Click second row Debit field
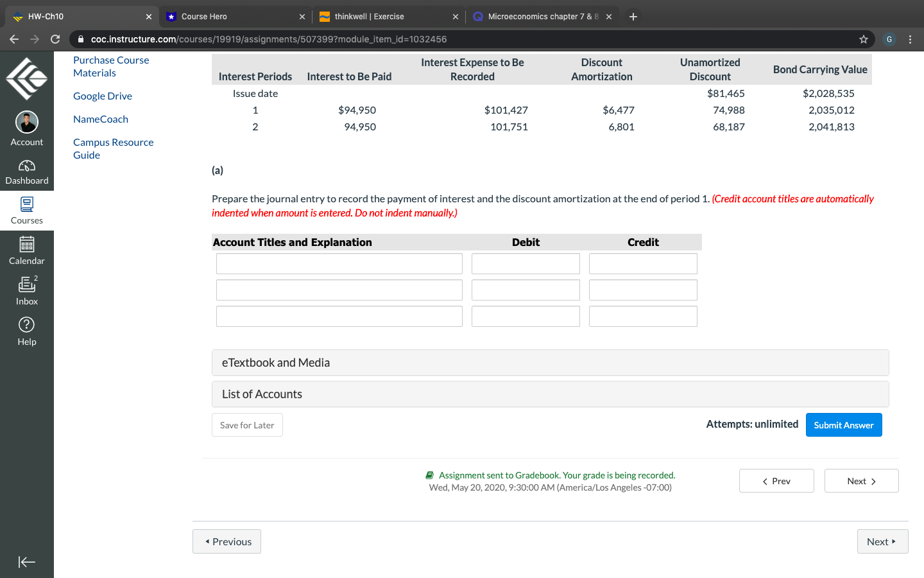This screenshot has width=924, height=578. (526, 290)
